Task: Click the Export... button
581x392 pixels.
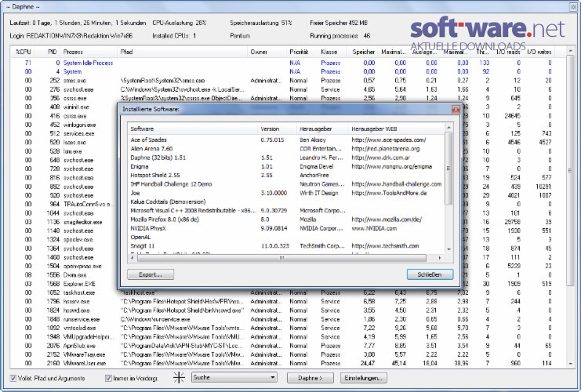Action: pyautogui.click(x=151, y=274)
